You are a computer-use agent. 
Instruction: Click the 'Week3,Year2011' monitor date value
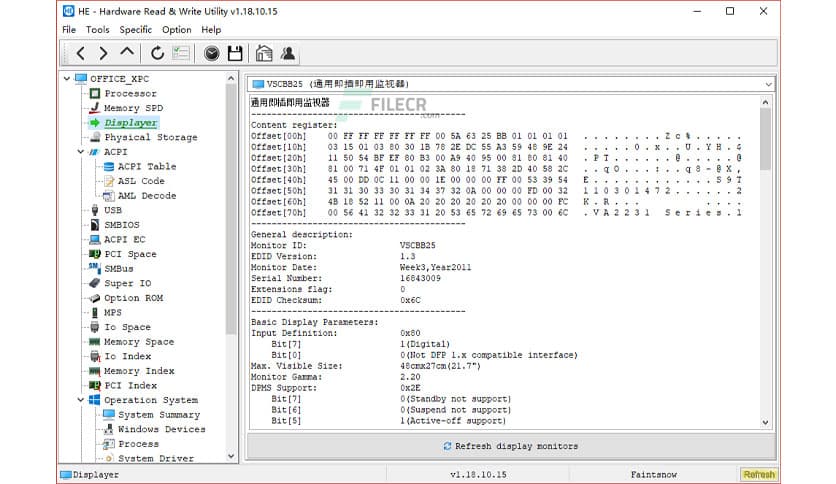436,267
